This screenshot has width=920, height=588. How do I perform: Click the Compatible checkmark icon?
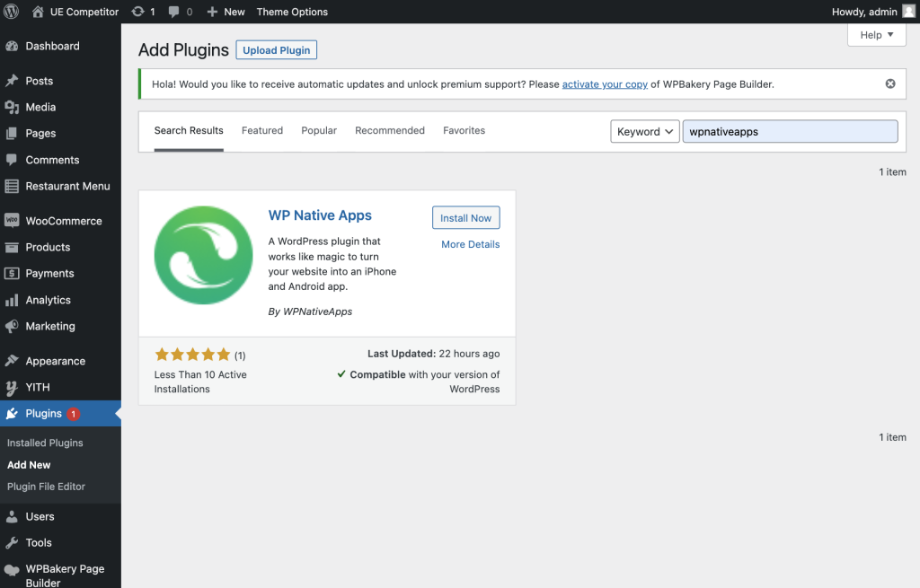pyautogui.click(x=341, y=374)
